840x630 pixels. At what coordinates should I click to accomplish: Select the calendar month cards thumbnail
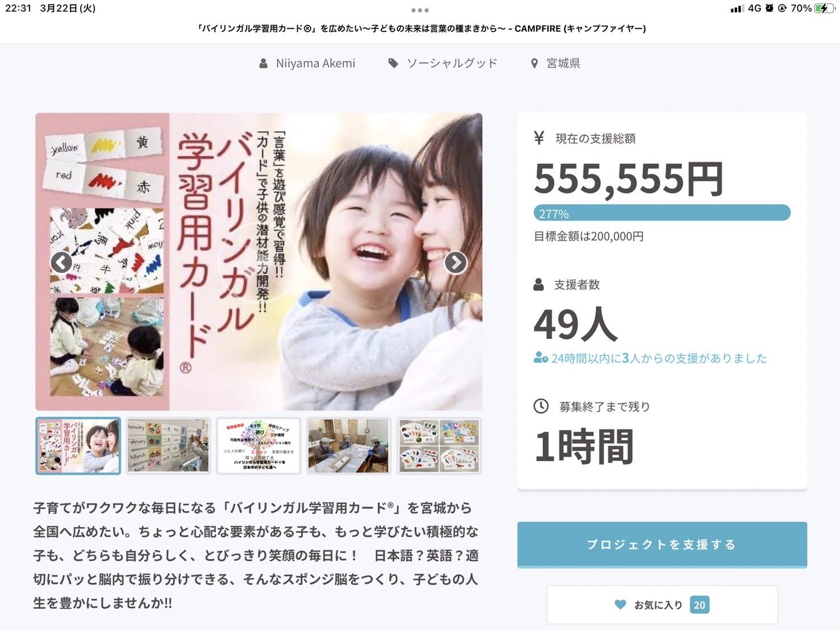tap(168, 446)
